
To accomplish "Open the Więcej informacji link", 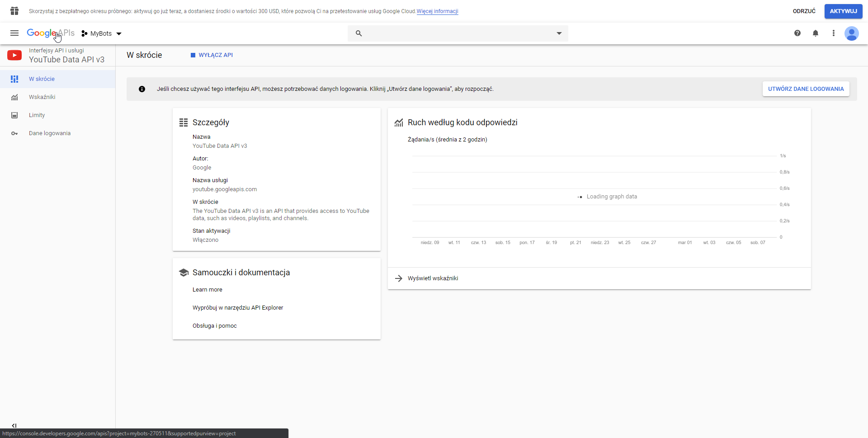I will point(437,11).
